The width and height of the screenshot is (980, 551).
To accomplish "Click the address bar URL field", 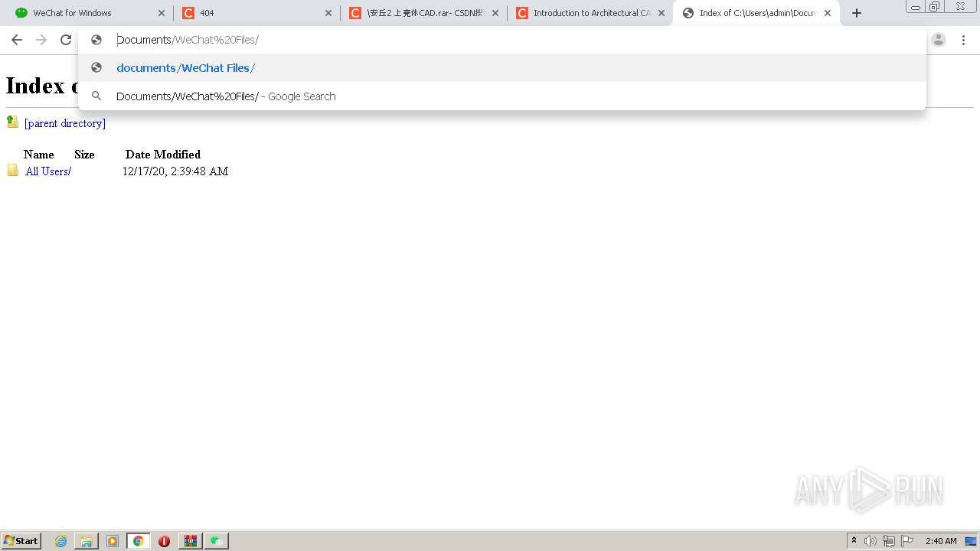I will [x=501, y=40].
